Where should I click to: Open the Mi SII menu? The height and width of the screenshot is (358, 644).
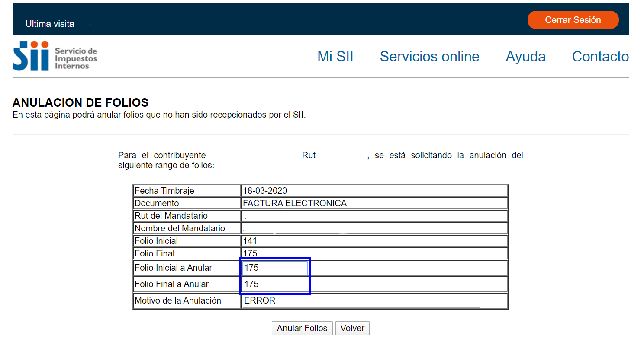335,57
